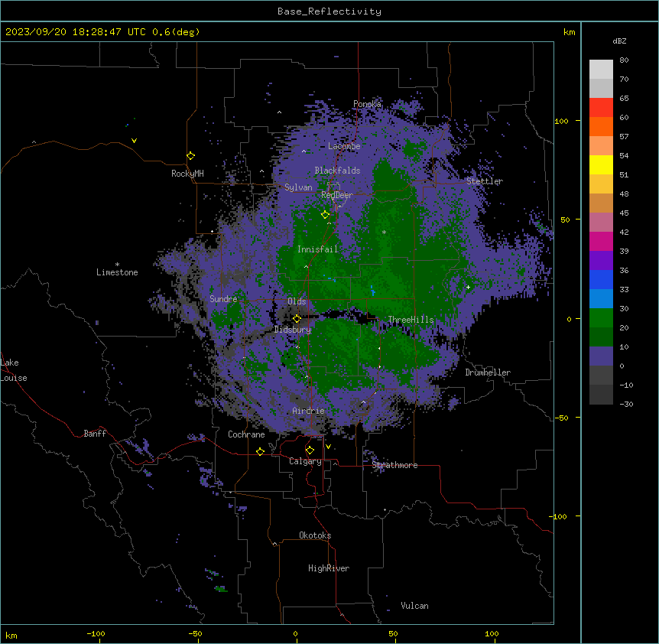Viewport: 659px width, 644px height.
Task: Click the Didsbury city label
Action: [293, 330]
